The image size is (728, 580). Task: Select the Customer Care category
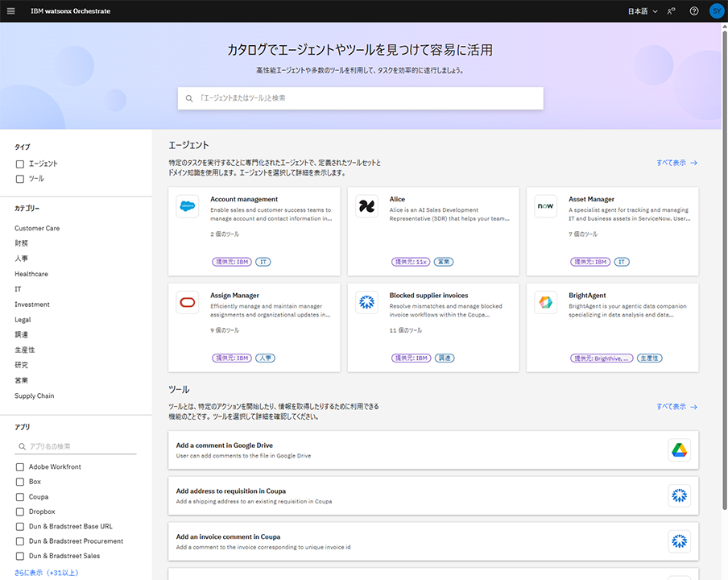[37, 228]
